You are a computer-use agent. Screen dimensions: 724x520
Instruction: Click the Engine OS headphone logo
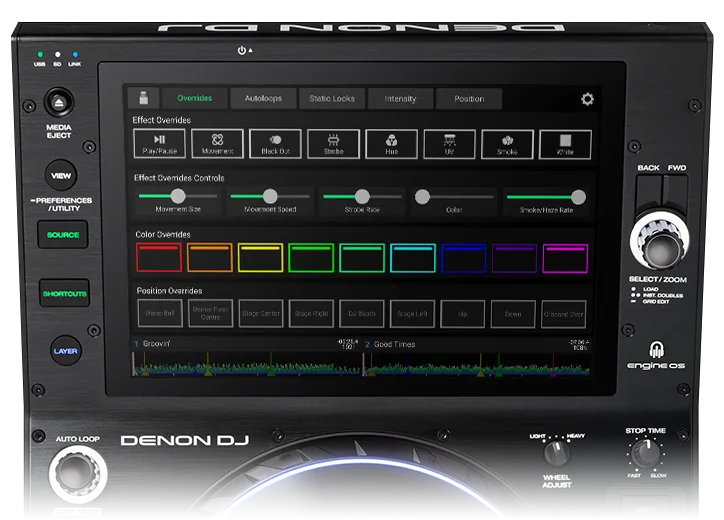click(656, 350)
